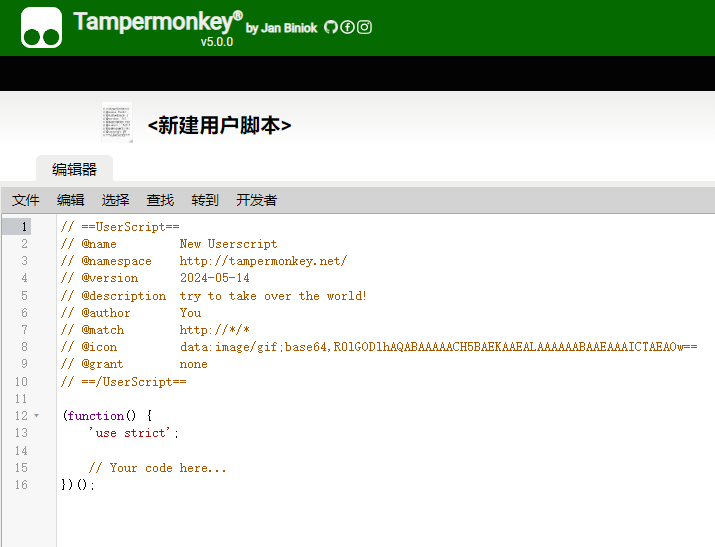Open the 编辑 menu
This screenshot has height=547, width=715.
[71, 200]
